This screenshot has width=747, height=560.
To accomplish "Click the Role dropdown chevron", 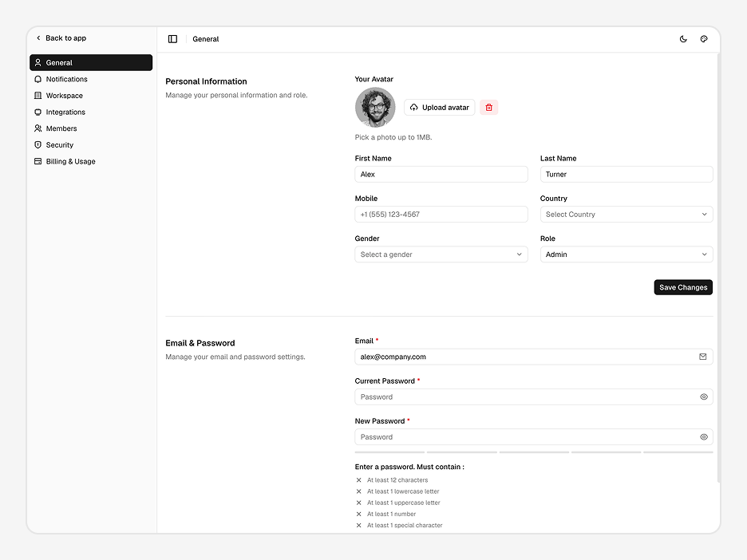I will 704,254.
